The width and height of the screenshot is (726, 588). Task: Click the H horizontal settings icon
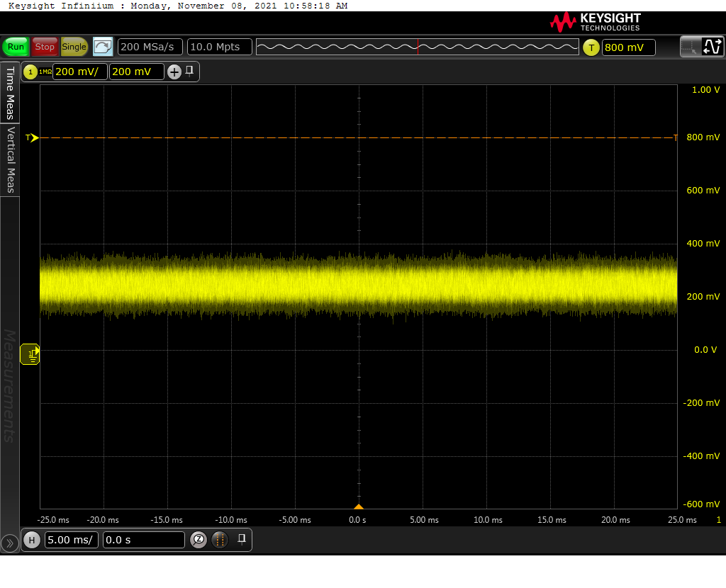tap(32, 540)
